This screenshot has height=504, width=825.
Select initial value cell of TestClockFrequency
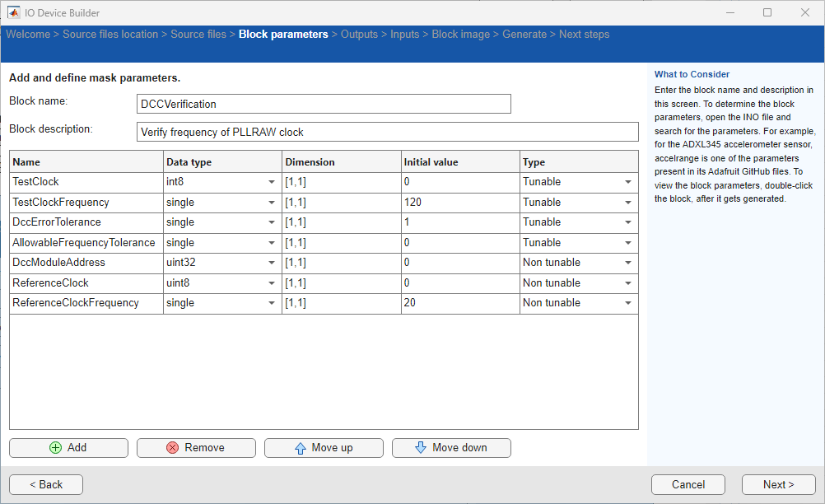[459, 202]
